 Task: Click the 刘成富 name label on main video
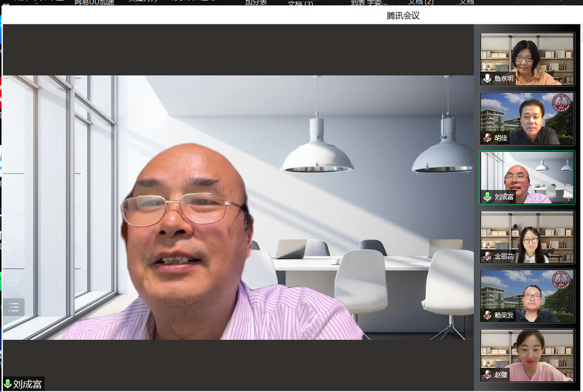coord(27,384)
